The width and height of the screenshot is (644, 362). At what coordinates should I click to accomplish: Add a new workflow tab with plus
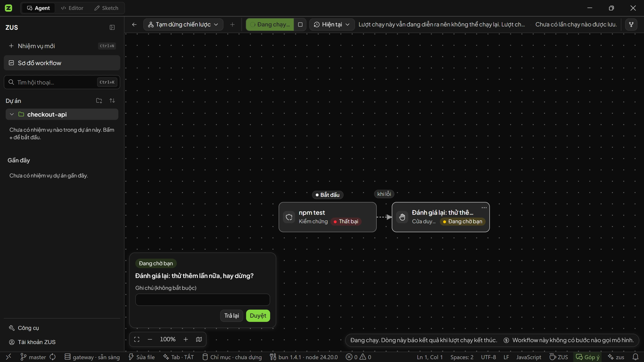[x=232, y=25]
